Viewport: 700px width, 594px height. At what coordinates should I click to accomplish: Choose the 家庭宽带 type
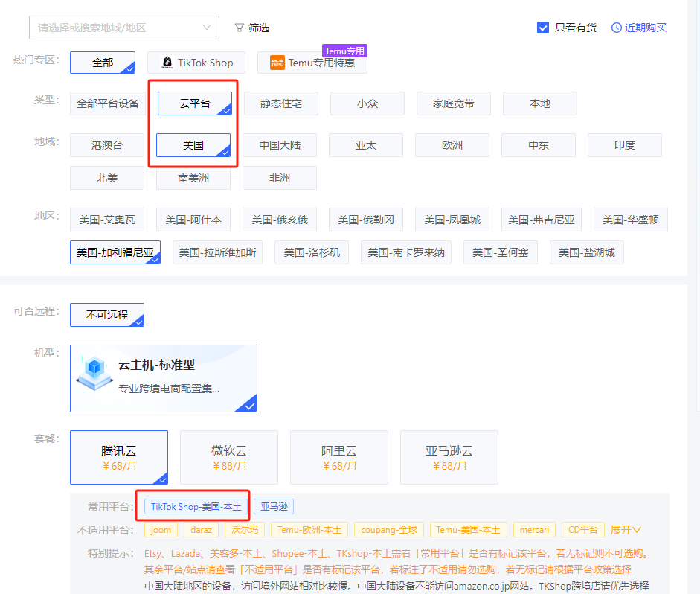point(454,103)
